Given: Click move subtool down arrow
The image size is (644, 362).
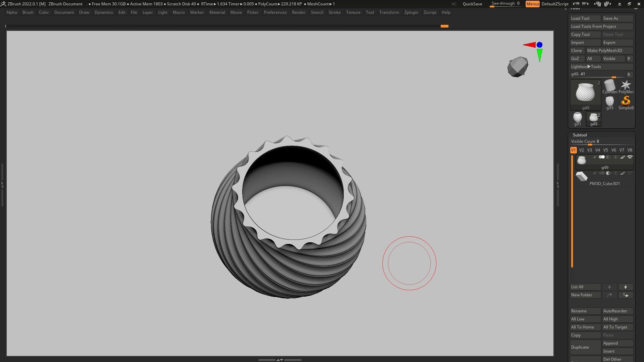Looking at the screenshot, I should pyautogui.click(x=626, y=287).
